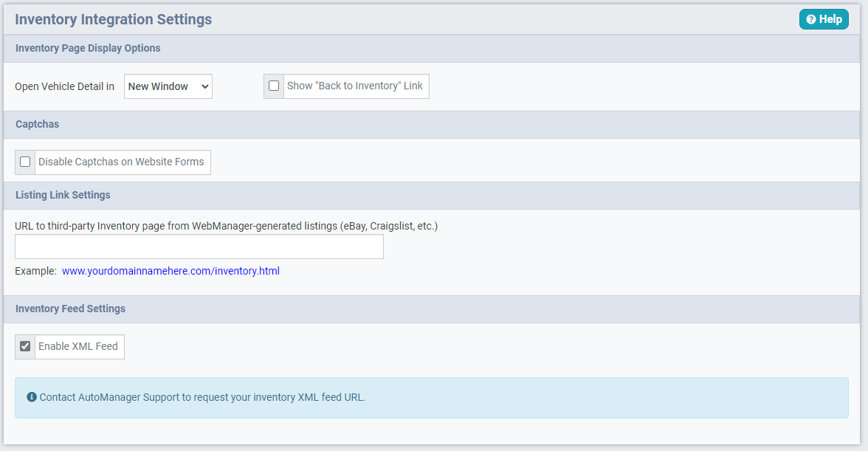868x451 pixels.
Task: Click the info icon in the support notice
Action: tap(30, 396)
